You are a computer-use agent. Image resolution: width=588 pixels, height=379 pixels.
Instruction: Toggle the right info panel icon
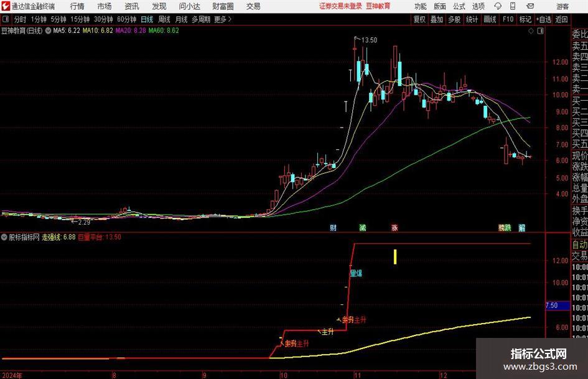[540, 31]
